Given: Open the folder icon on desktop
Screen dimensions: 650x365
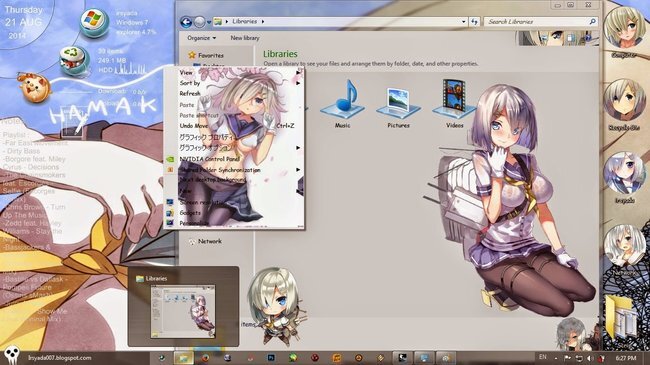Looking at the screenshot, I should (x=622, y=319).
